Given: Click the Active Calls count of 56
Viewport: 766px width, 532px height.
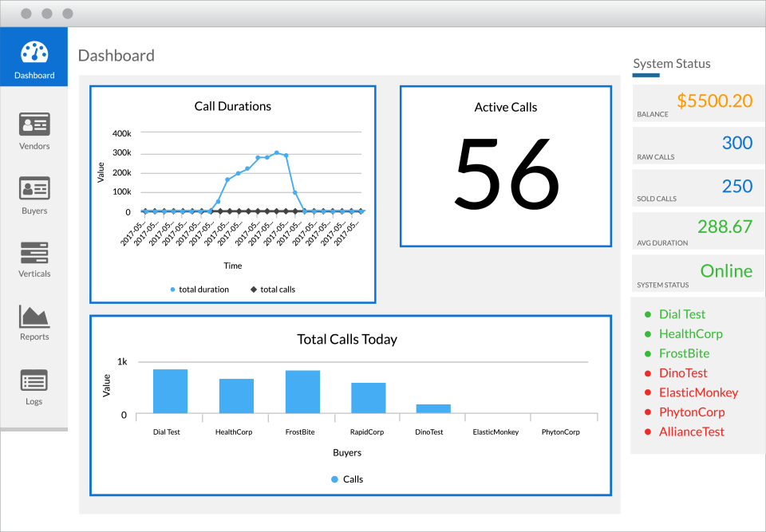Looking at the screenshot, I should [x=506, y=171].
